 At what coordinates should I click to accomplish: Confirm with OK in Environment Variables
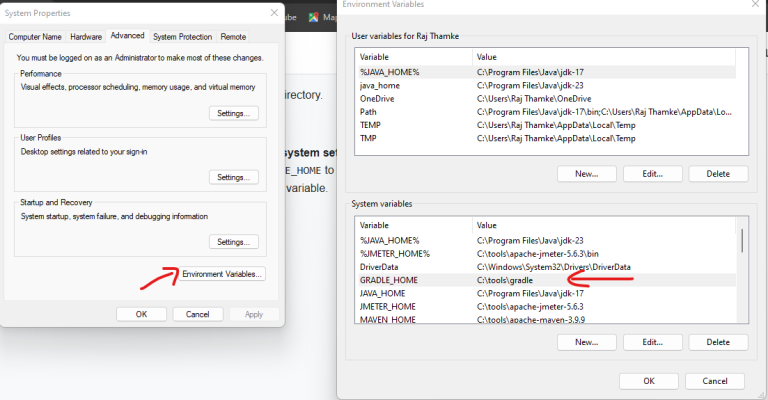click(x=649, y=381)
